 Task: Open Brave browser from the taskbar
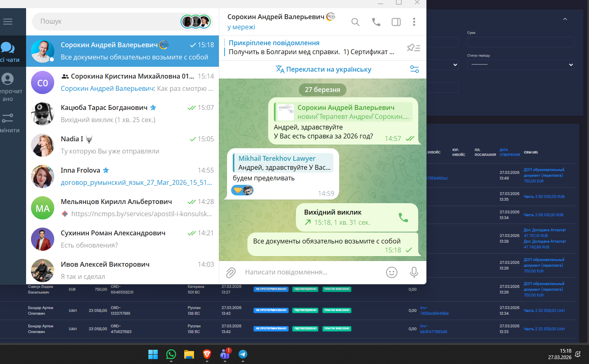tap(207, 354)
